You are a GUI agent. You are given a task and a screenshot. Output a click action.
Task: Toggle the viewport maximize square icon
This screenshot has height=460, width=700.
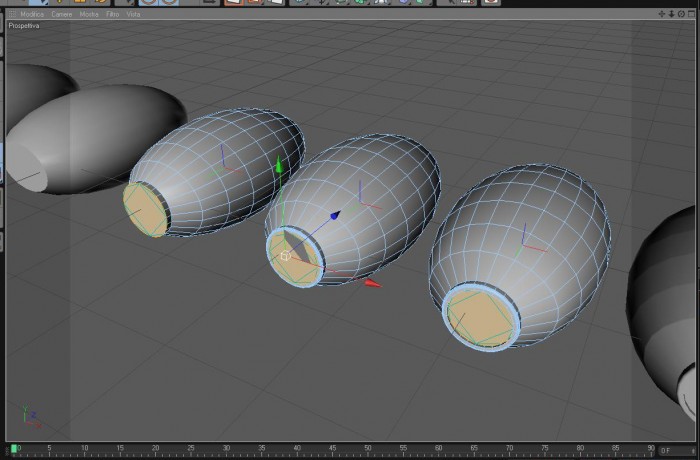tap(691, 14)
